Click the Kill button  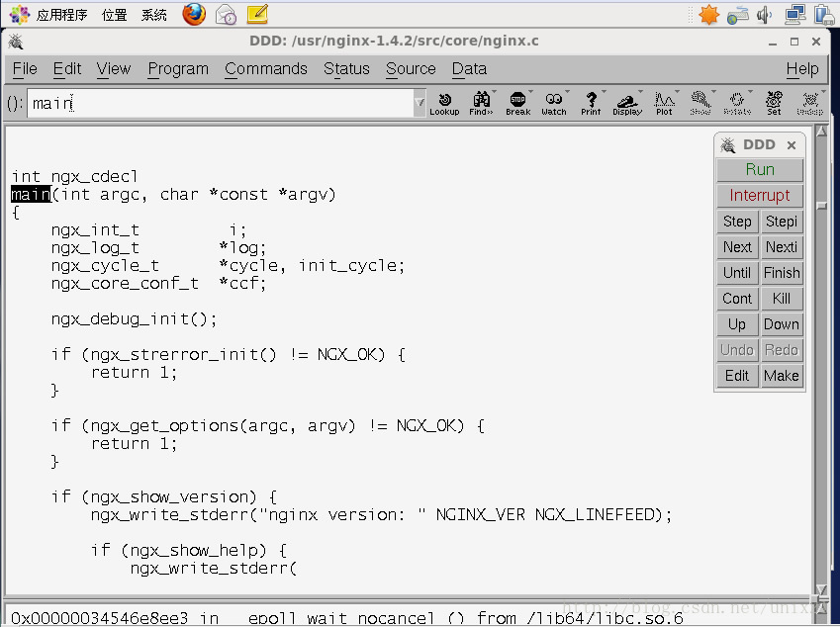[782, 299]
